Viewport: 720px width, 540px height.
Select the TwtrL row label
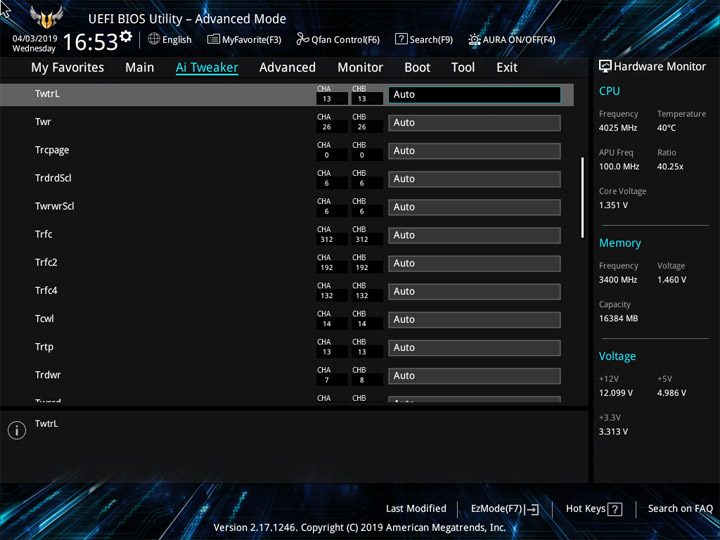[x=47, y=94]
